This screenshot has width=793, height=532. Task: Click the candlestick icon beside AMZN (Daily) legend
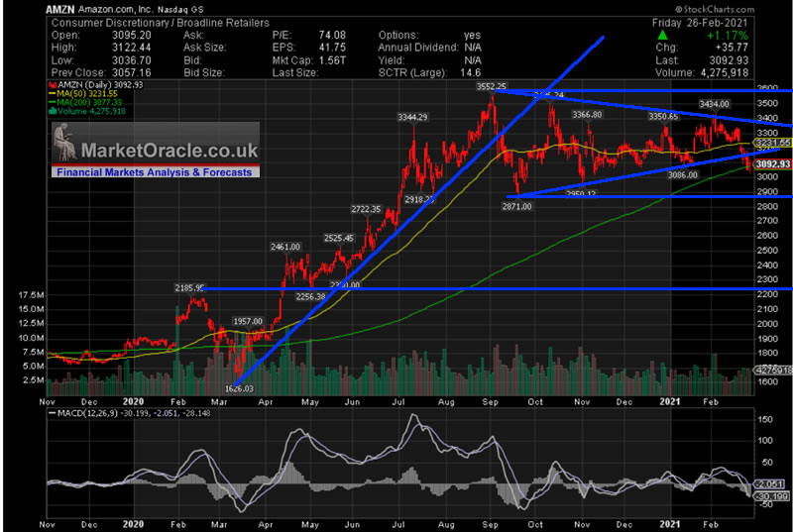52,85
